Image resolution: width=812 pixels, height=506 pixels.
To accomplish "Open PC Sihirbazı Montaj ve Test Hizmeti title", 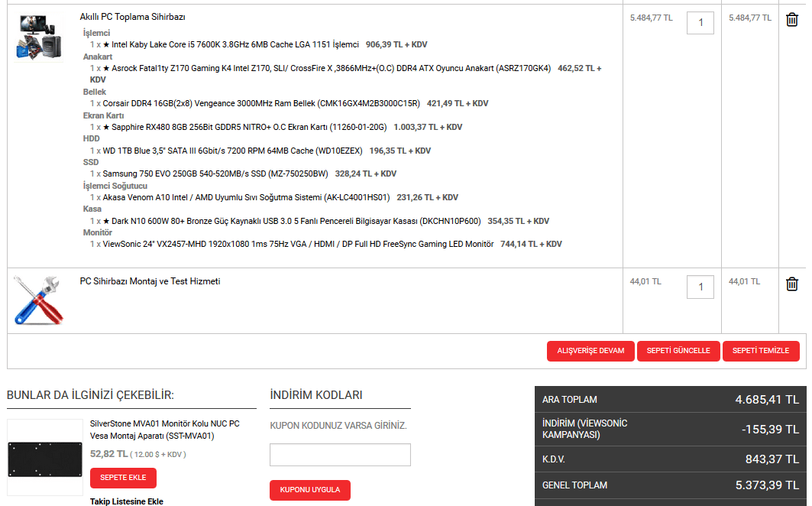I will click(150, 281).
